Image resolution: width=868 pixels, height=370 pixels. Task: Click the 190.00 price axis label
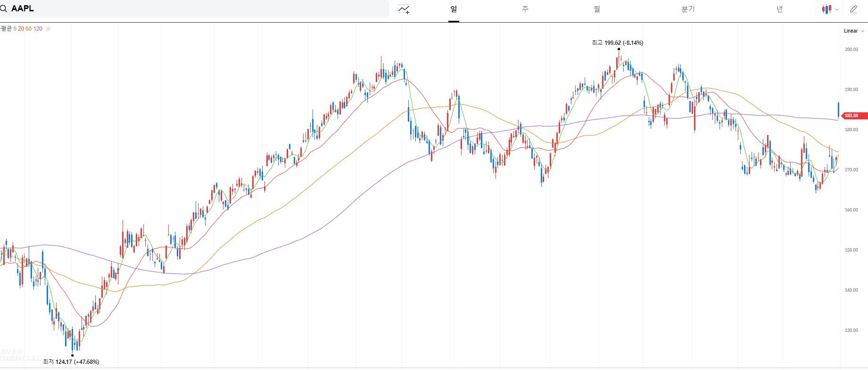point(851,90)
